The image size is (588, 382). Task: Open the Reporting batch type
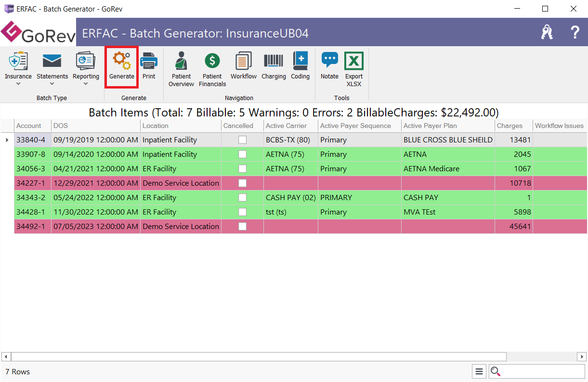click(86, 68)
